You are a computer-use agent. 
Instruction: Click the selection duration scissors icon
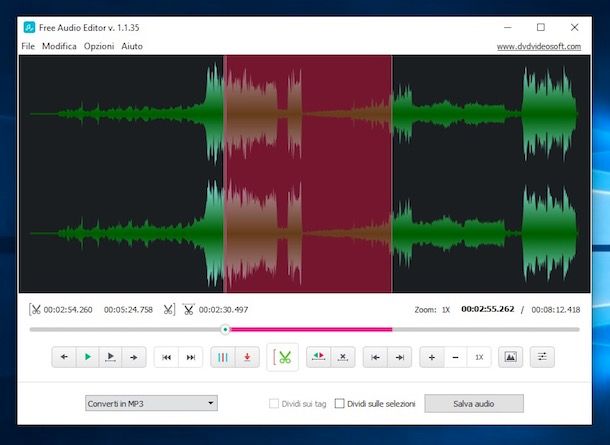[189, 309]
